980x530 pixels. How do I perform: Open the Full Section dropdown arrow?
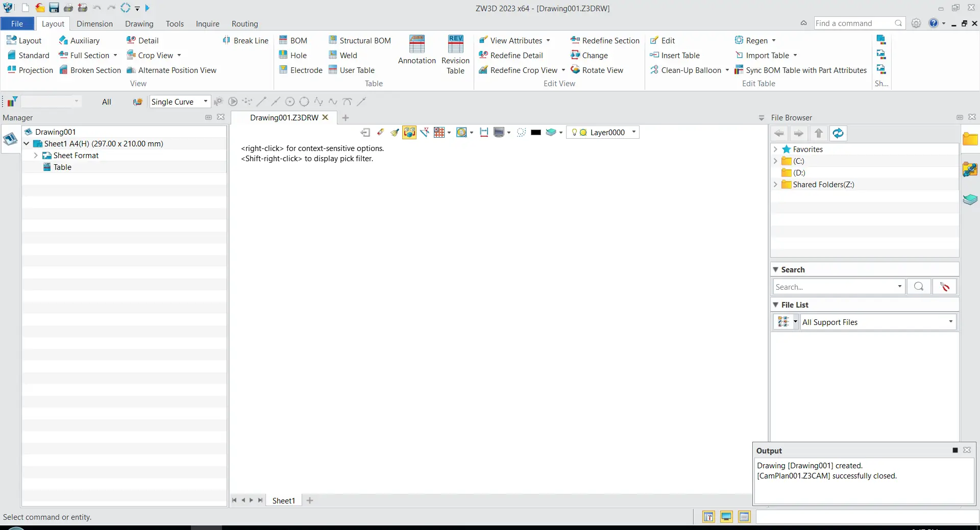[115, 55]
